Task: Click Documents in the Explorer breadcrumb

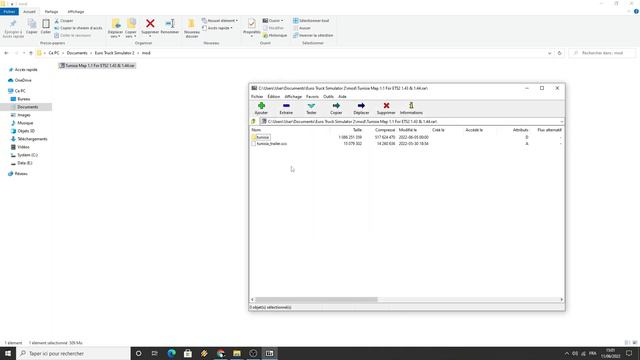Action: 77,53
